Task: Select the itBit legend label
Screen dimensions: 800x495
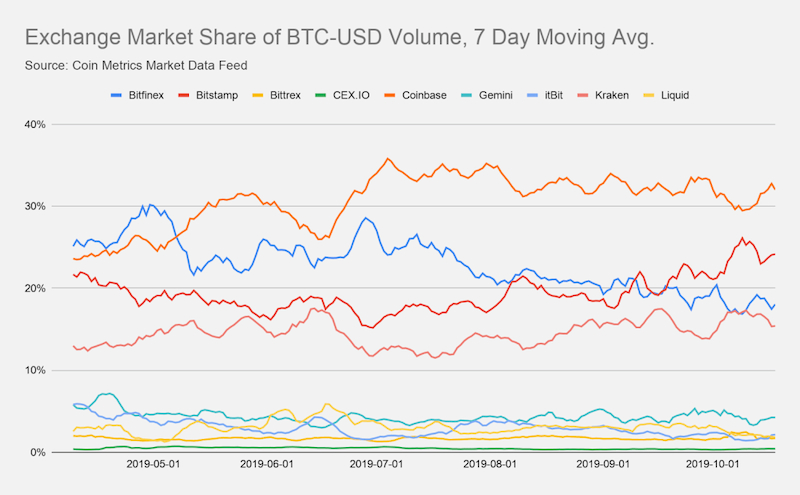Action: click(554, 95)
